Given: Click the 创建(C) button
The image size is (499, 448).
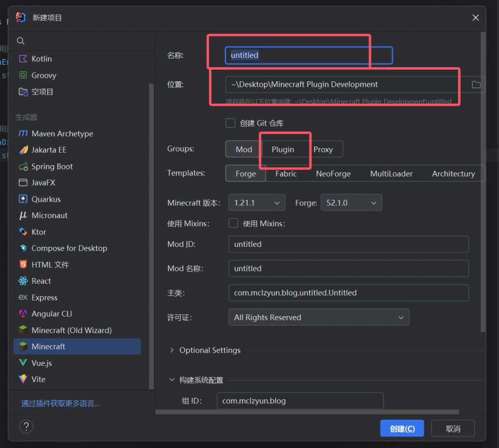Looking at the screenshot, I should coord(402,429).
